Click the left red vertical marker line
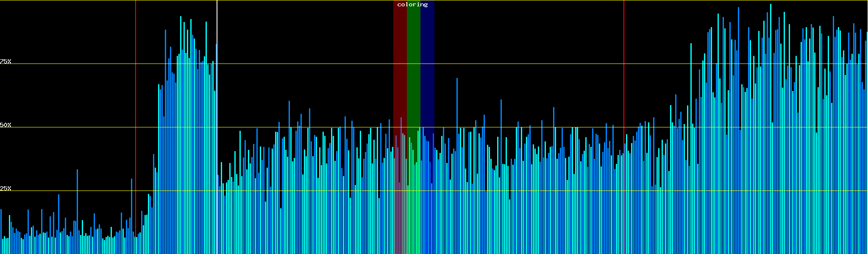 136,106
